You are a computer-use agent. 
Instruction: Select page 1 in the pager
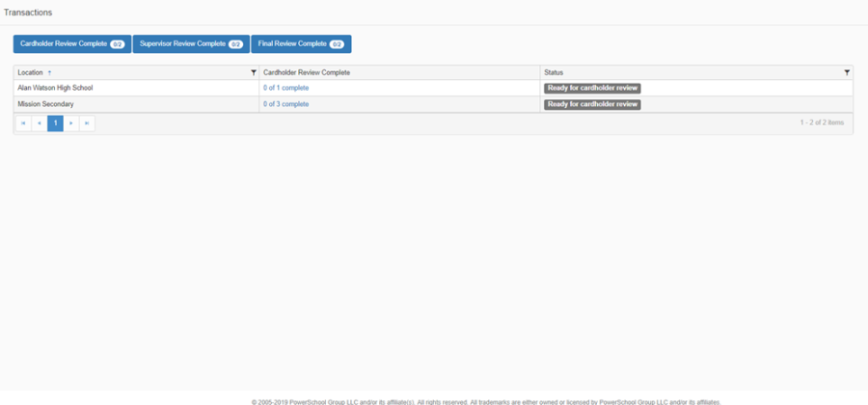pyautogui.click(x=55, y=123)
